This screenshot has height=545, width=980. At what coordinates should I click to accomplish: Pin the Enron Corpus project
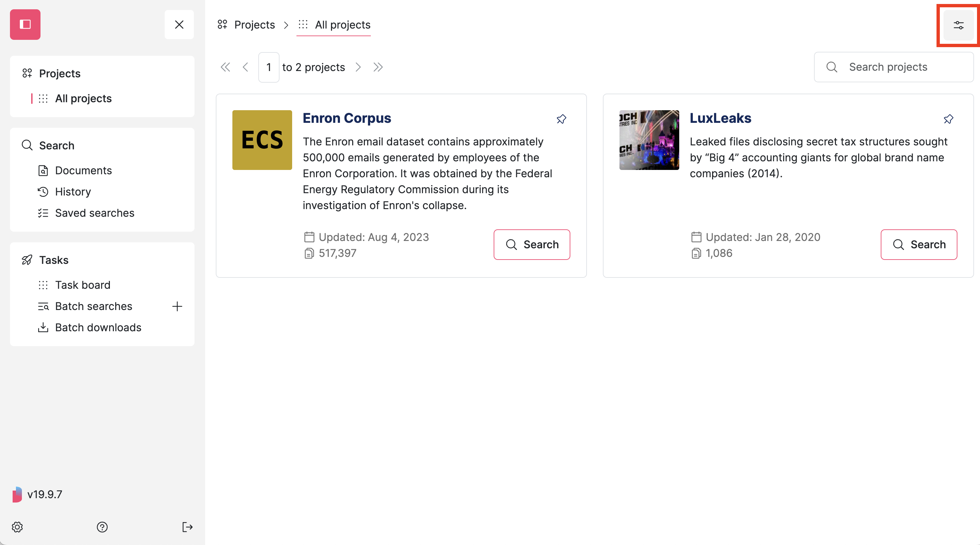pyautogui.click(x=561, y=119)
